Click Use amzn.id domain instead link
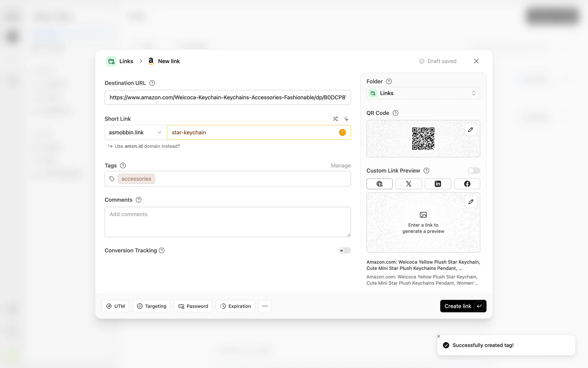 [147, 146]
